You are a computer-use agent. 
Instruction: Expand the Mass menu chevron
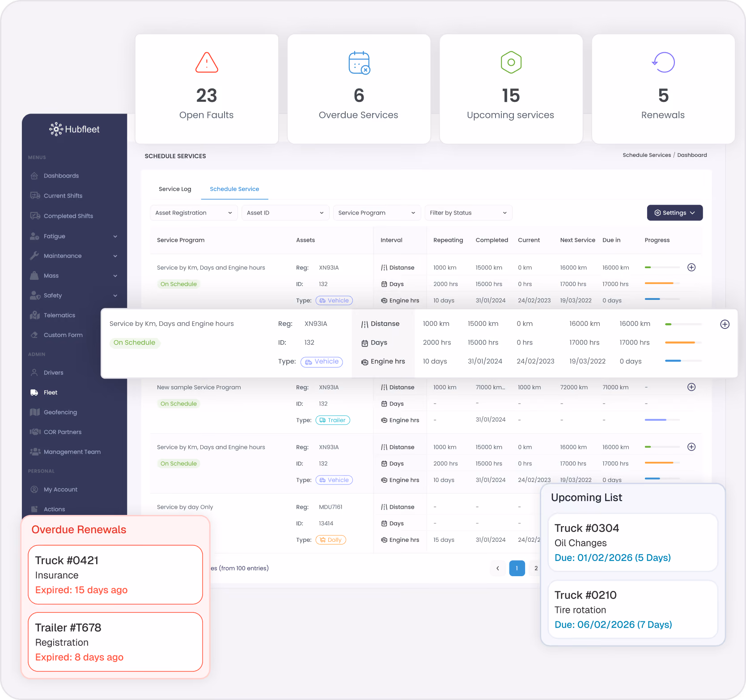(x=115, y=276)
